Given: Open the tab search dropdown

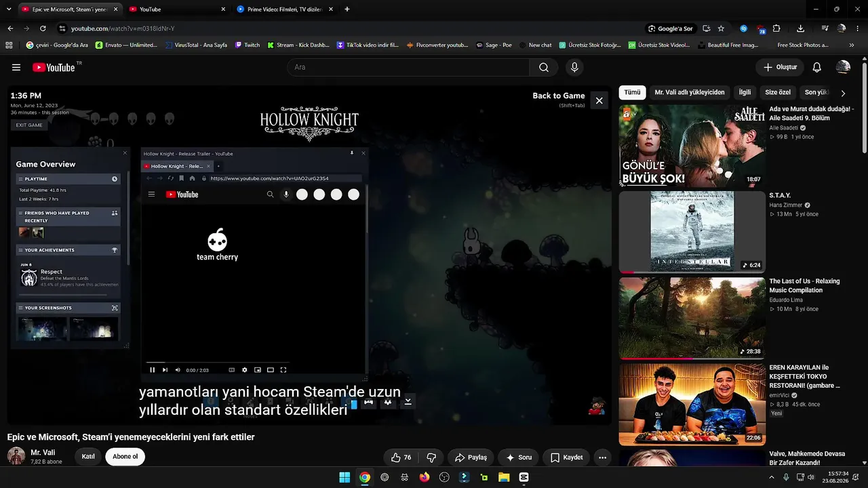Looking at the screenshot, I should click(9, 9).
